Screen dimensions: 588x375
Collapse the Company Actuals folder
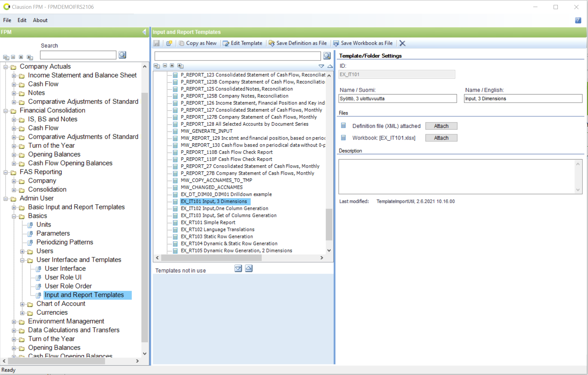pyautogui.click(x=6, y=67)
